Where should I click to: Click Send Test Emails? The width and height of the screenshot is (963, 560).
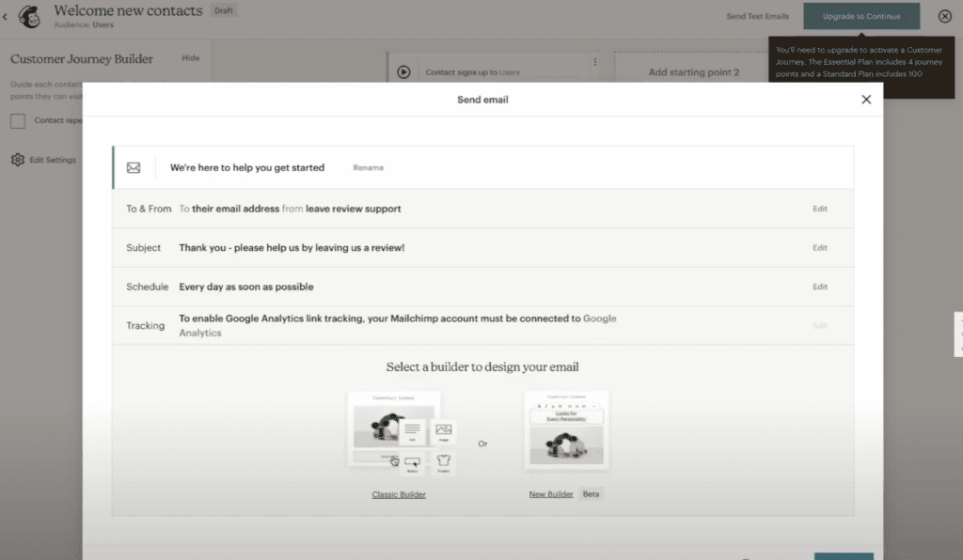[757, 17]
